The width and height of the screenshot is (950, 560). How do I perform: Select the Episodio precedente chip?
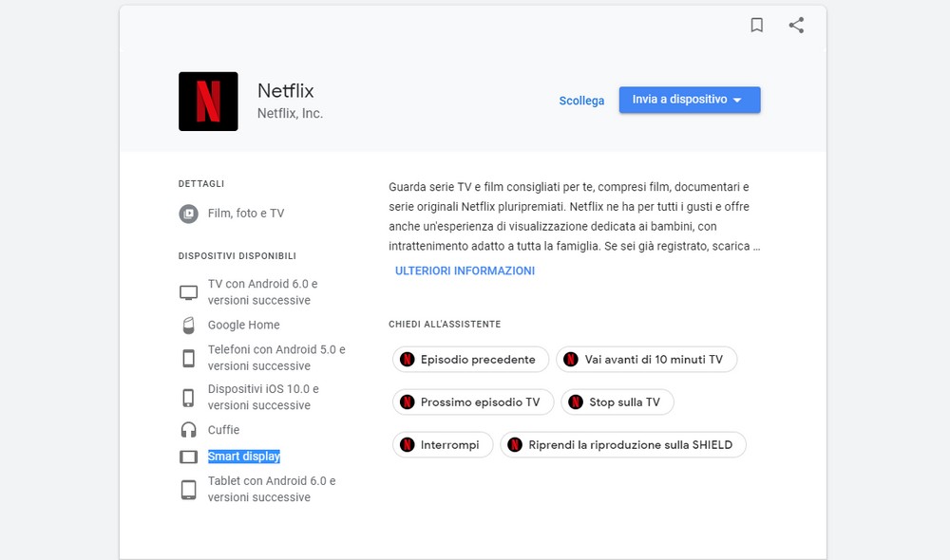[470, 360]
